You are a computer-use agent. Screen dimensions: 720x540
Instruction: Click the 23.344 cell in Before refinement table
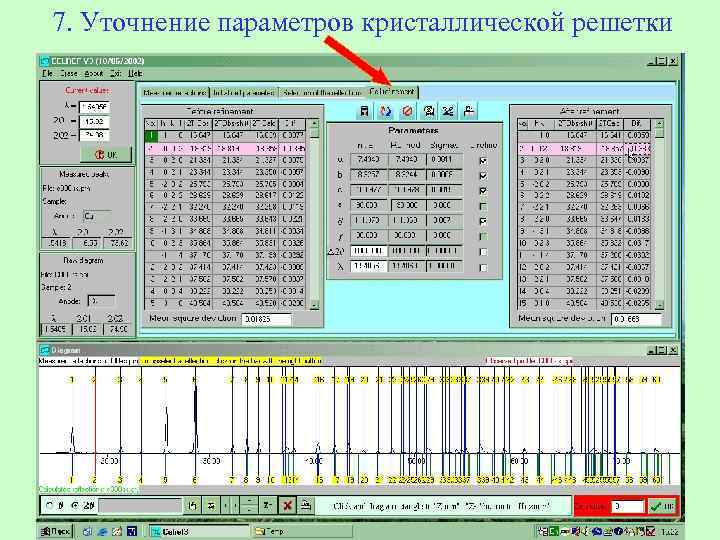click(200, 173)
